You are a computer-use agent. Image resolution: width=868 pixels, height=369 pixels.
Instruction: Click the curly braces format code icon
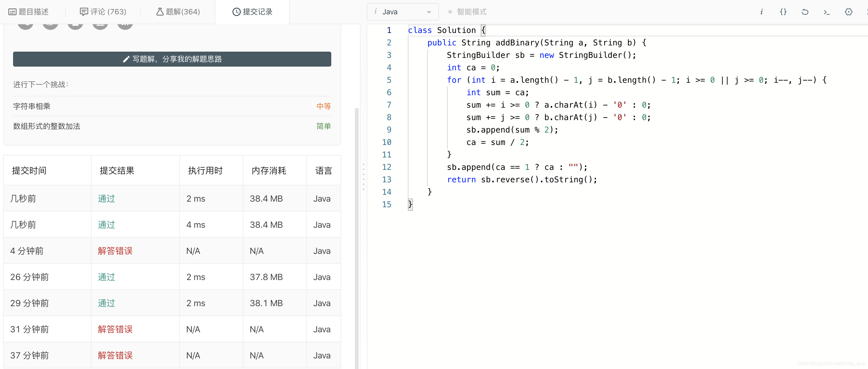(783, 12)
